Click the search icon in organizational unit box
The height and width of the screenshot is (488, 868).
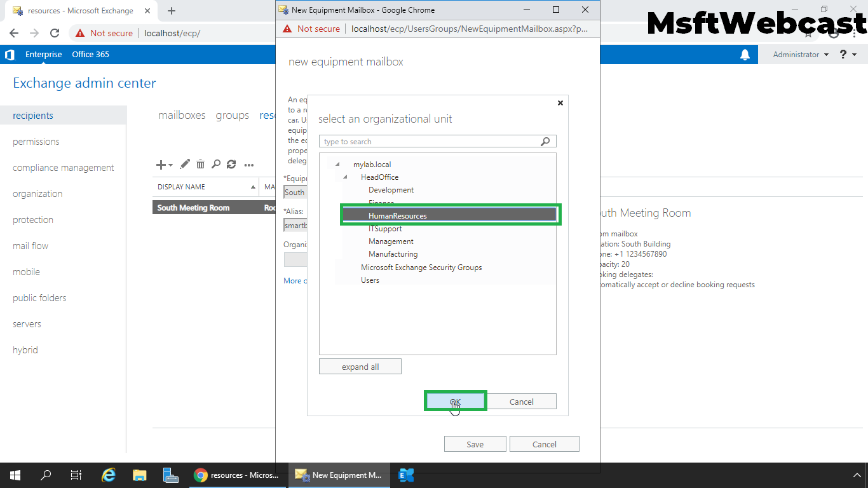545,142
